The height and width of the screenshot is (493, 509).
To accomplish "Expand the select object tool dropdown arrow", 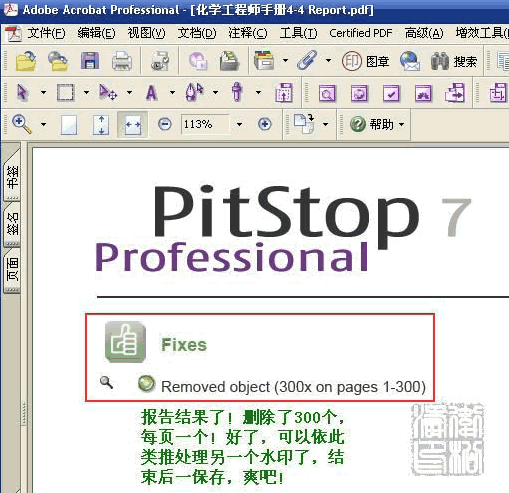I will coord(43,92).
